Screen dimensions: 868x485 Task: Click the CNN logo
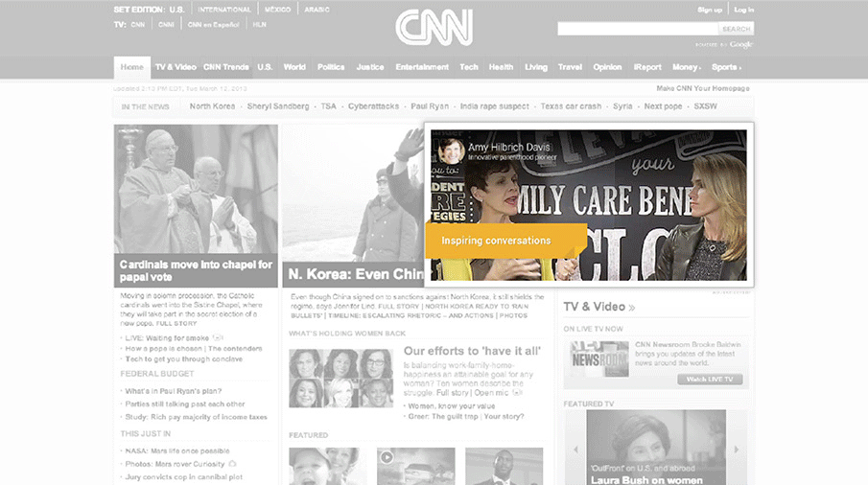(434, 27)
